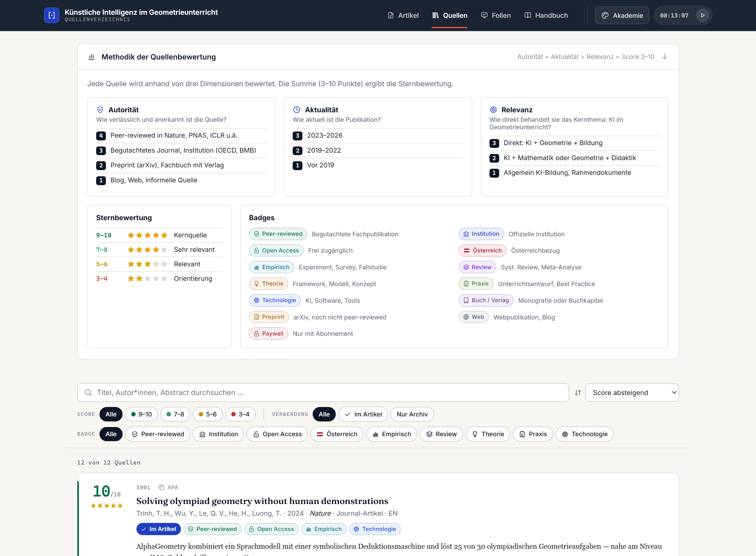Viewport: 756px width, 556px height.
Task: Click the Open Access badge in Badges legend
Action: pos(276,250)
